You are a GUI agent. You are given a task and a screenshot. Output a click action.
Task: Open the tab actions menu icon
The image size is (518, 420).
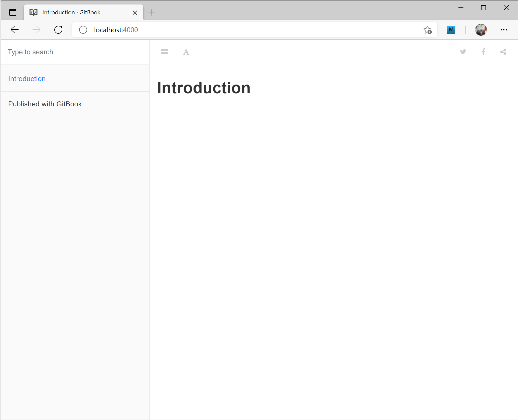point(13,12)
